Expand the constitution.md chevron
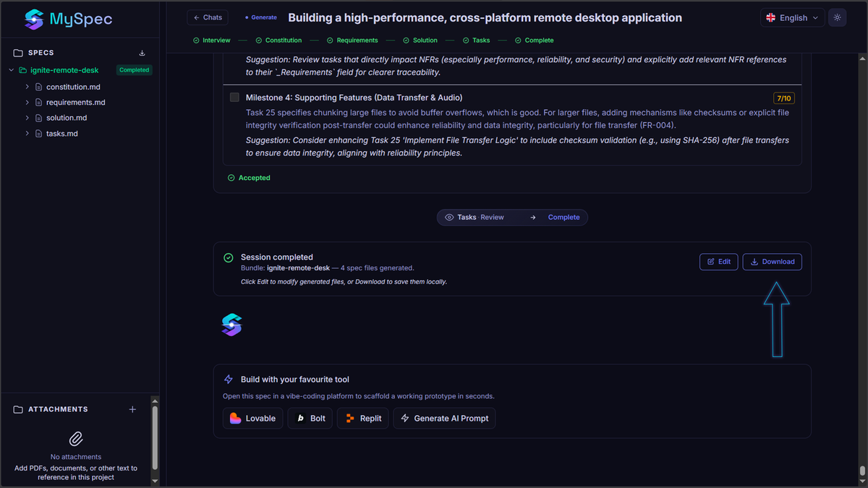 pyautogui.click(x=27, y=87)
